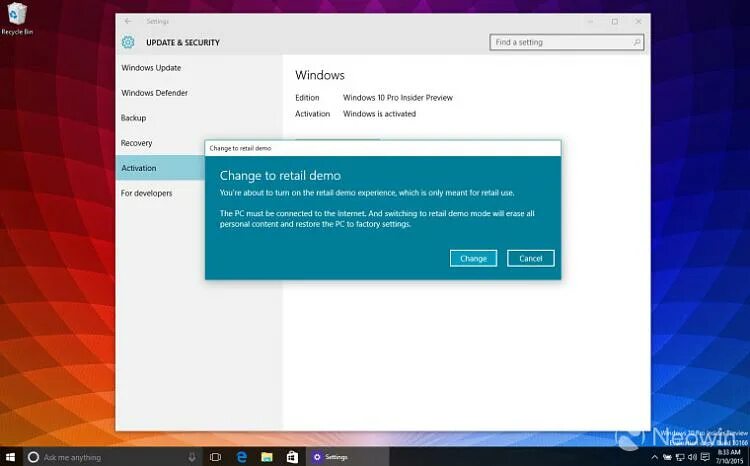This screenshot has width=750, height=466.
Task: Open the Recycle Bin desktop icon
Action: pyautogui.click(x=17, y=18)
